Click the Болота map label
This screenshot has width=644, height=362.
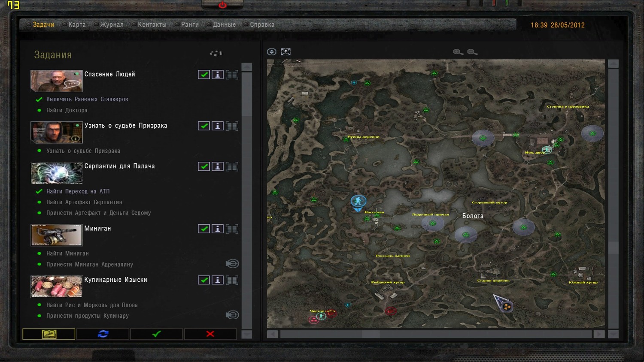[x=473, y=216]
